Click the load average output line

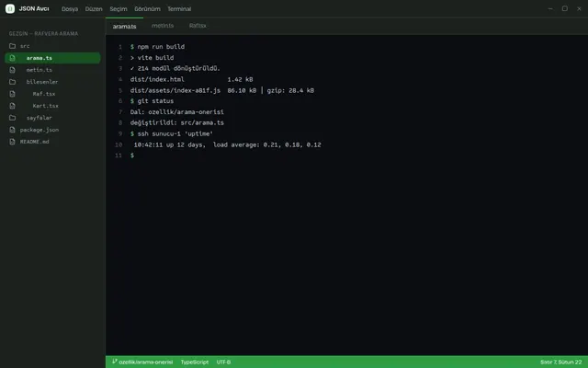pos(227,144)
